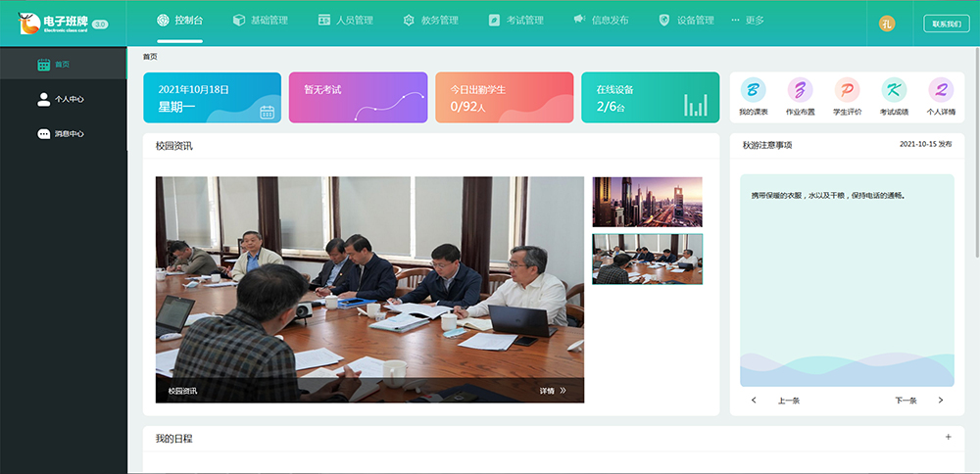
Task: Click the 基础管理 cube icon
Action: (x=239, y=21)
